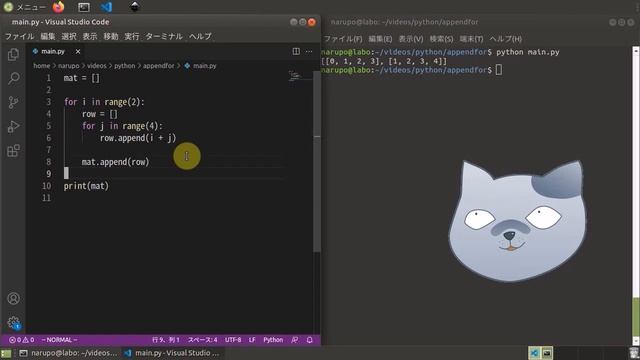Open the ヘルプ menu in VS Code
This screenshot has width=640, height=360.
(x=200, y=36)
